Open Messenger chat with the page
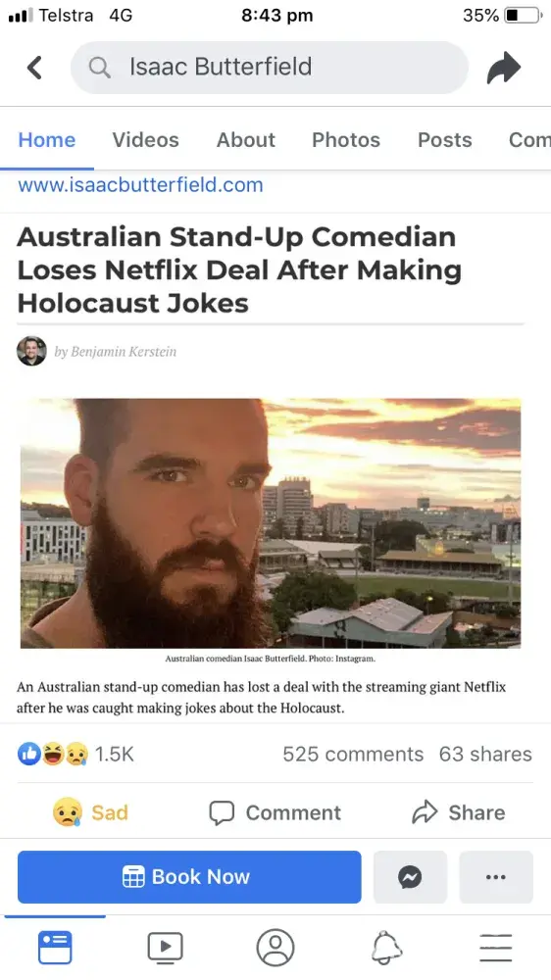The height and width of the screenshot is (980, 551). tap(410, 877)
